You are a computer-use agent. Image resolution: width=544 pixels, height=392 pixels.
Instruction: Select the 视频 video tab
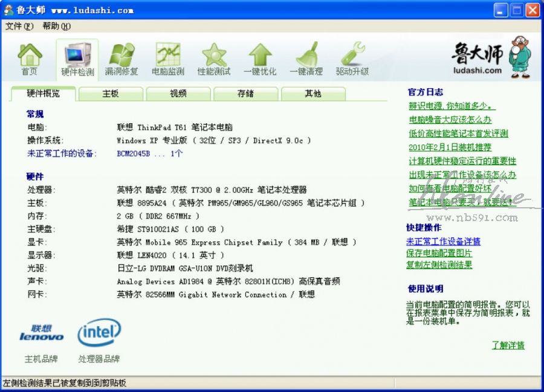click(178, 94)
